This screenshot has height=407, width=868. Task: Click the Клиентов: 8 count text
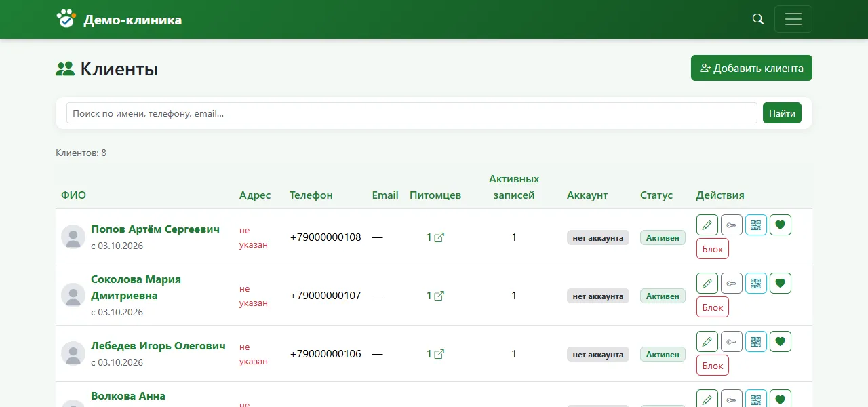point(81,153)
